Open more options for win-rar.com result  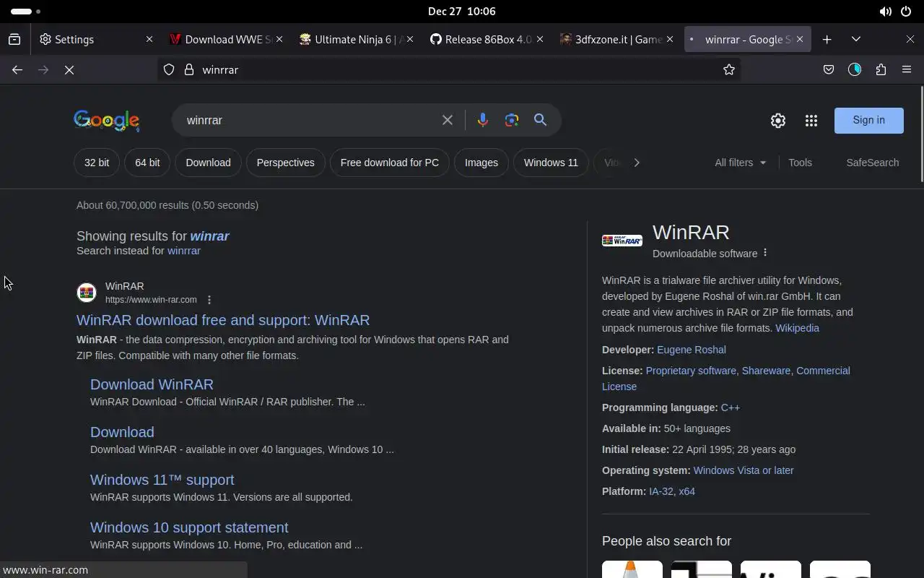click(x=209, y=300)
